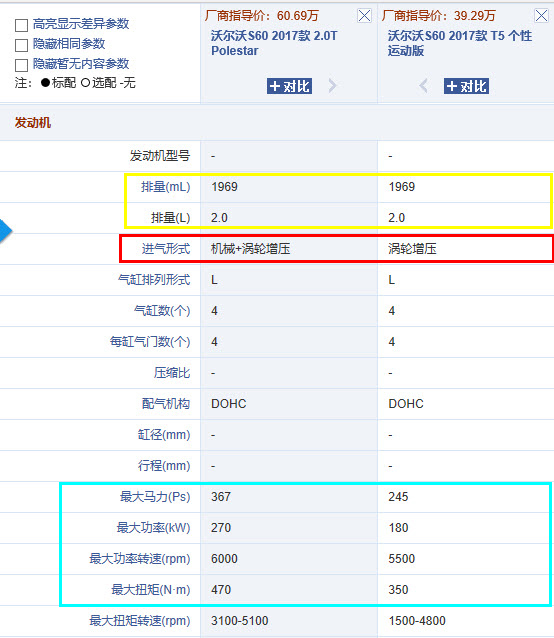The height and width of the screenshot is (638, 554).
Task: Select the 发动机 section header
Action: [x=33, y=122]
